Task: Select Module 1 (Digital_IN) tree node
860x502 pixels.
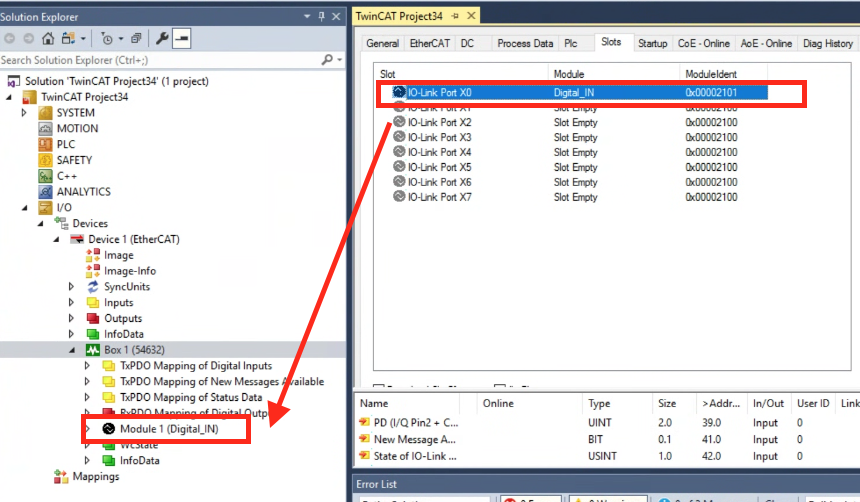Action: click(x=169, y=429)
